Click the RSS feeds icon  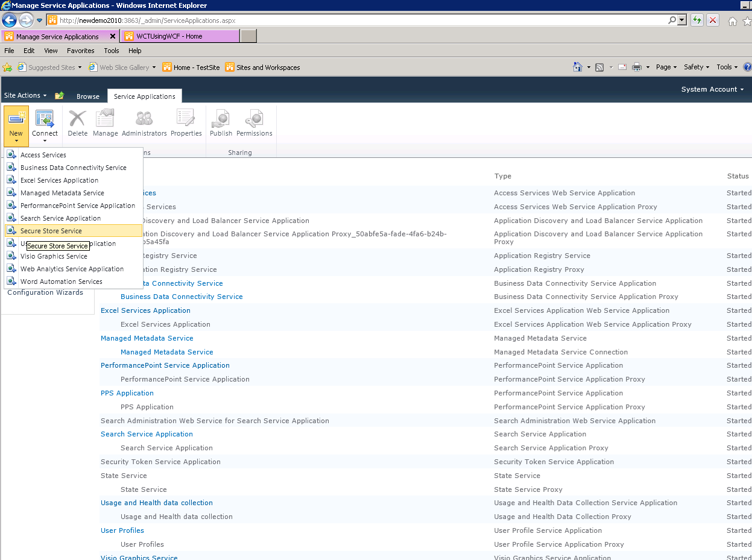click(599, 67)
